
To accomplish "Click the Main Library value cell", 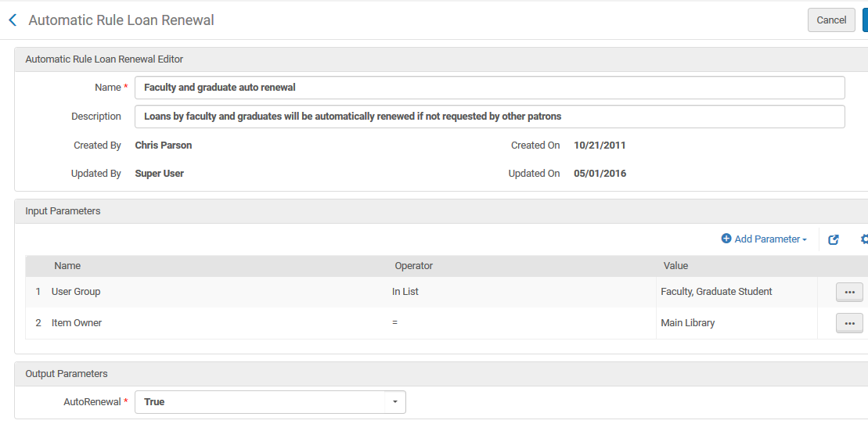I will pyautogui.click(x=687, y=323).
